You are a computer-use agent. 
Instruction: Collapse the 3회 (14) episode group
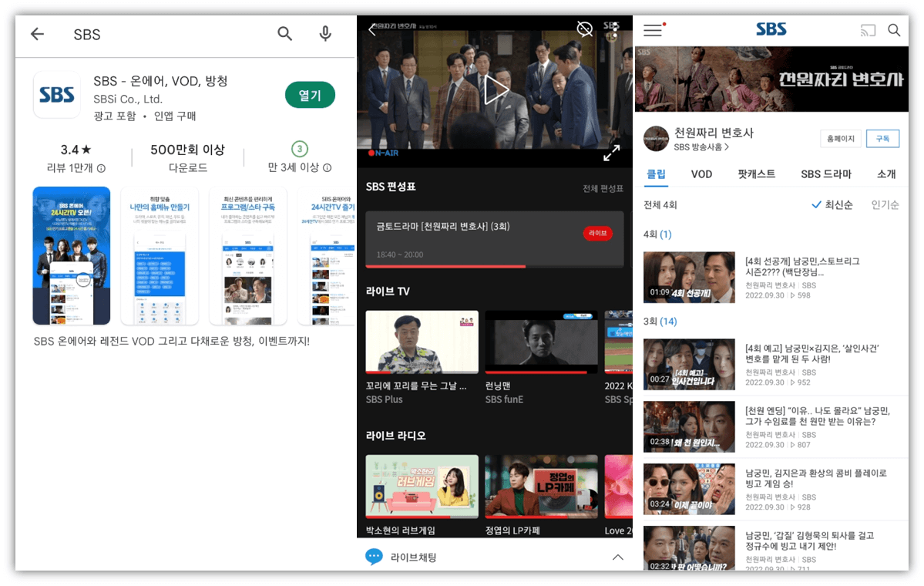coord(659,322)
